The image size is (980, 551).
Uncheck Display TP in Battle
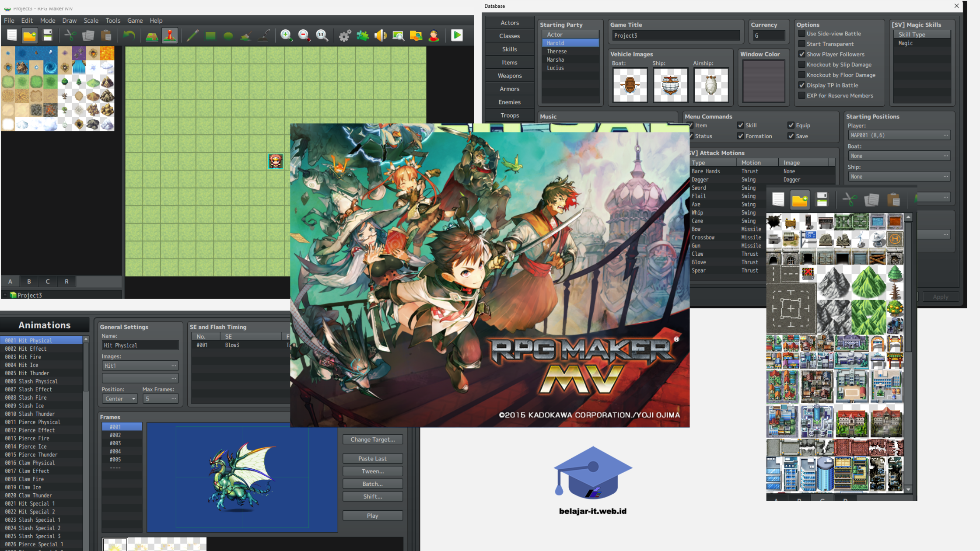(x=801, y=85)
